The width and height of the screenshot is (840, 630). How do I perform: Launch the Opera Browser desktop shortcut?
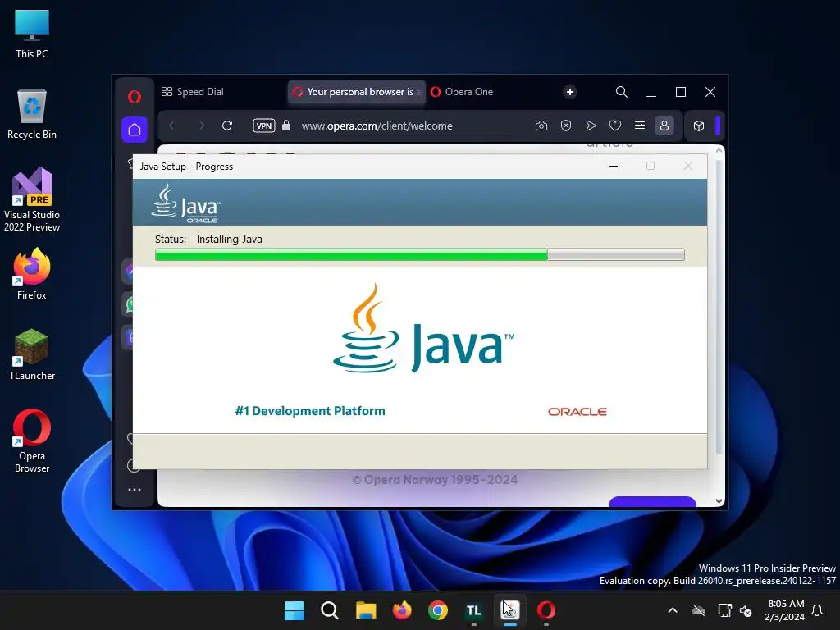click(x=32, y=441)
